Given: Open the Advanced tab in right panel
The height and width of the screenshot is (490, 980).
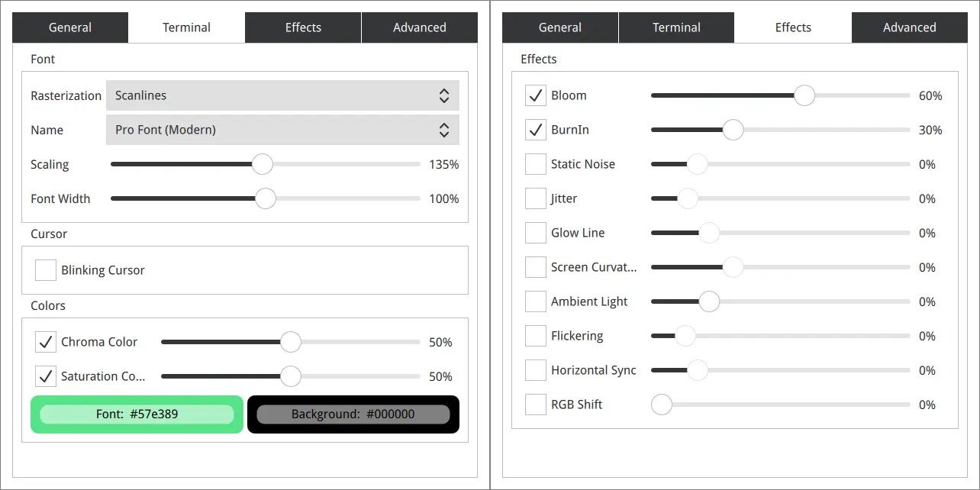Looking at the screenshot, I should 909,27.
